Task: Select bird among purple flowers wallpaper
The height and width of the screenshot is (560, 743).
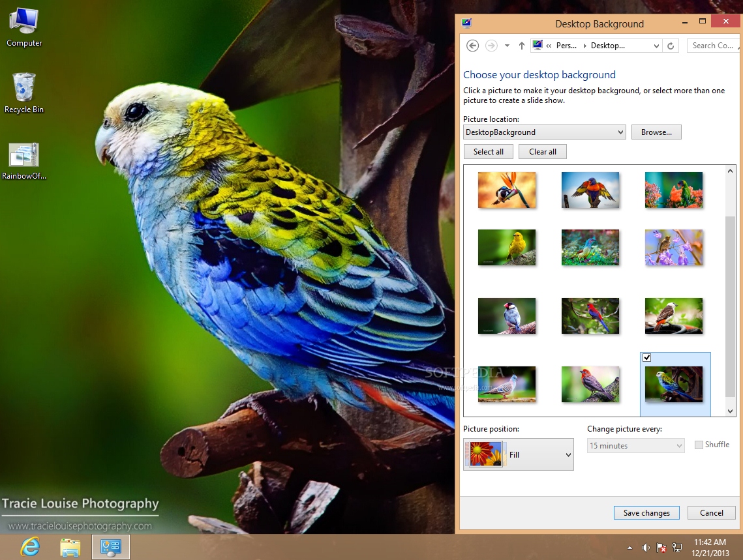Action: 673,247
